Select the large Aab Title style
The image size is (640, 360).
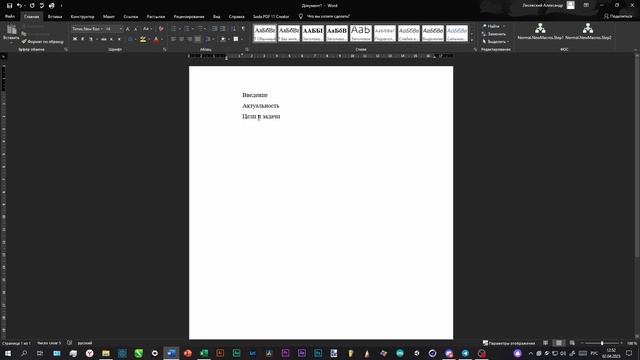click(x=361, y=33)
